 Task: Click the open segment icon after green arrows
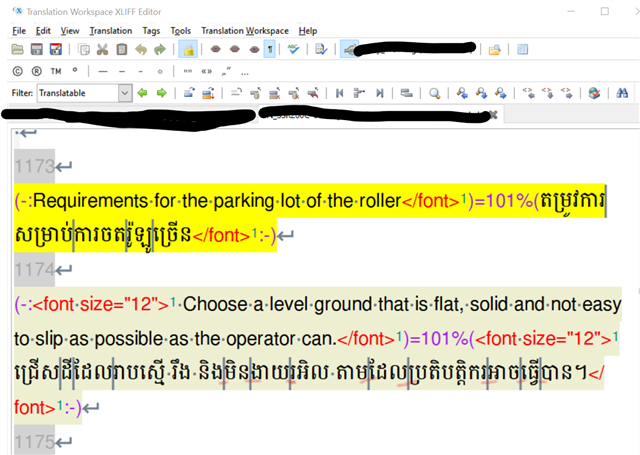[189, 93]
